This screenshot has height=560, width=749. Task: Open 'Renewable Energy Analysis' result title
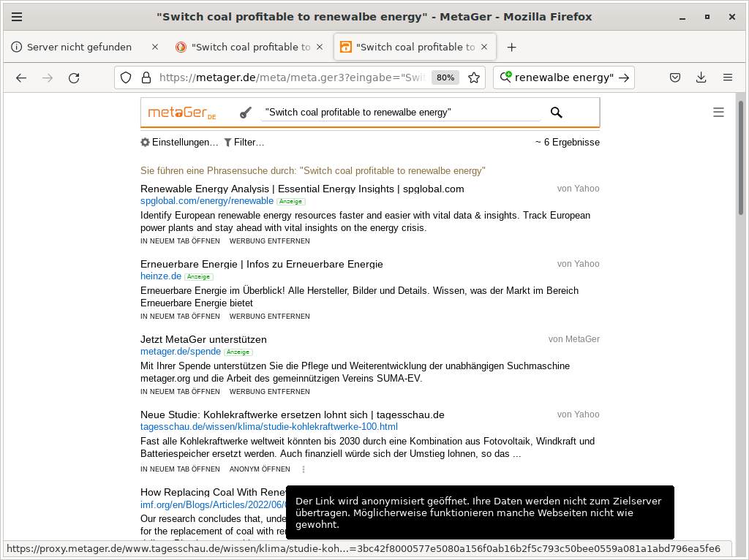point(302,189)
